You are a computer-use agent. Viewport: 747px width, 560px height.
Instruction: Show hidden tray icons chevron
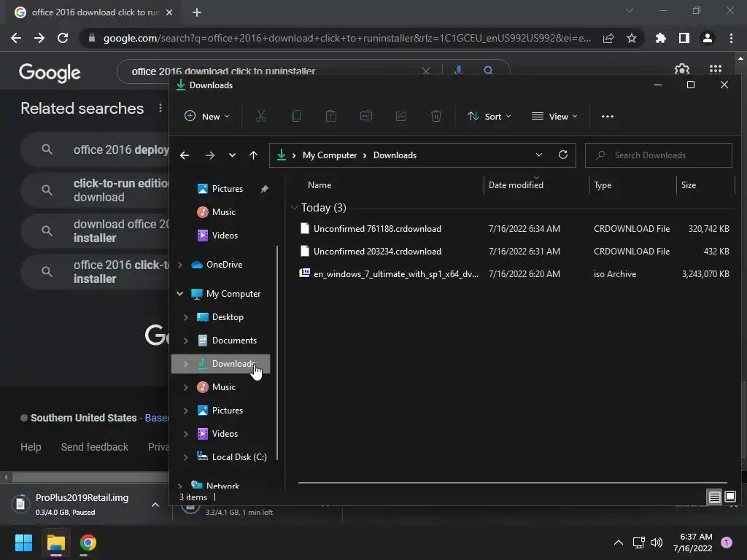pos(619,542)
